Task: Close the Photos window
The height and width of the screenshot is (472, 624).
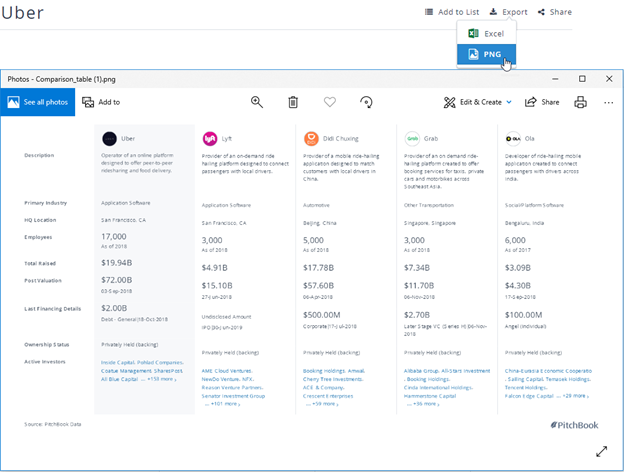Action: tap(609, 78)
